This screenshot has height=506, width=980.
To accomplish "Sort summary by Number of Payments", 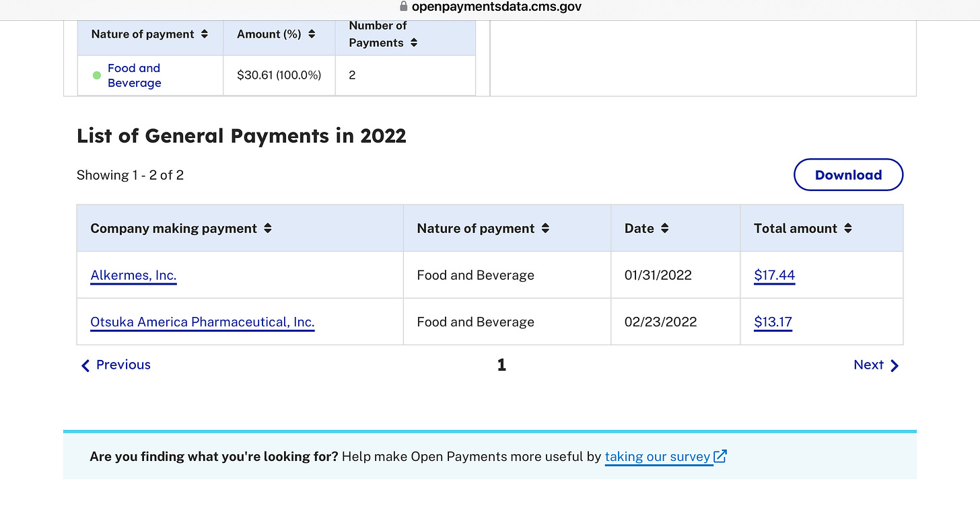I will click(x=414, y=42).
